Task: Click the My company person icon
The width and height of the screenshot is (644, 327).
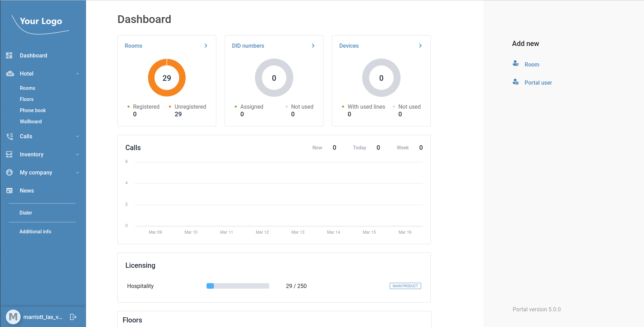Action: pyautogui.click(x=9, y=172)
